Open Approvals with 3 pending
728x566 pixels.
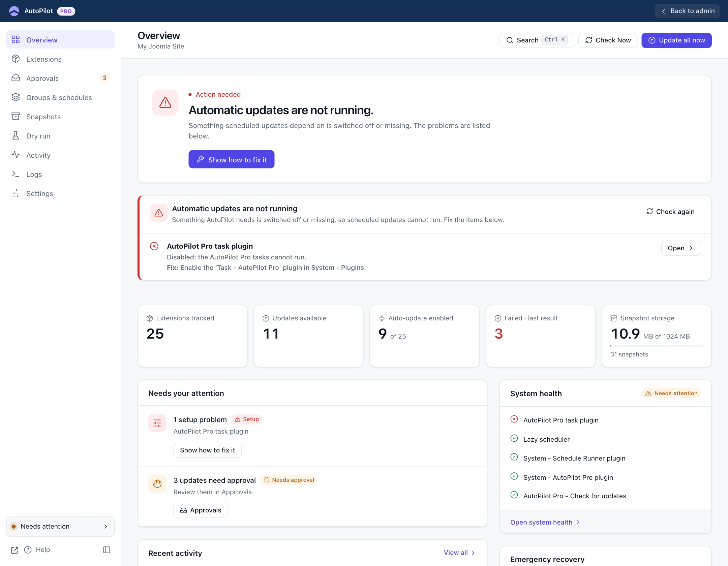tap(60, 78)
